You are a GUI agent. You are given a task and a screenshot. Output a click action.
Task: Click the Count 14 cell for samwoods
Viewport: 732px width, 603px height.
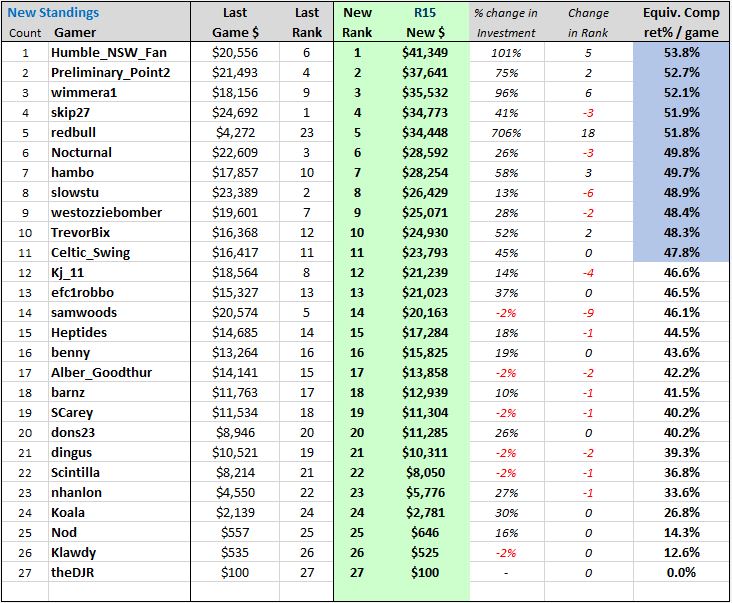pyautogui.click(x=25, y=313)
